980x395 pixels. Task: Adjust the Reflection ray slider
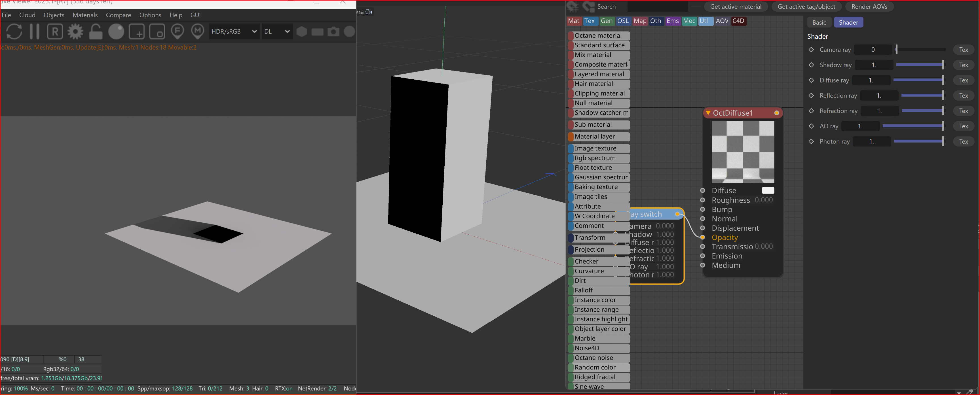tap(922, 95)
